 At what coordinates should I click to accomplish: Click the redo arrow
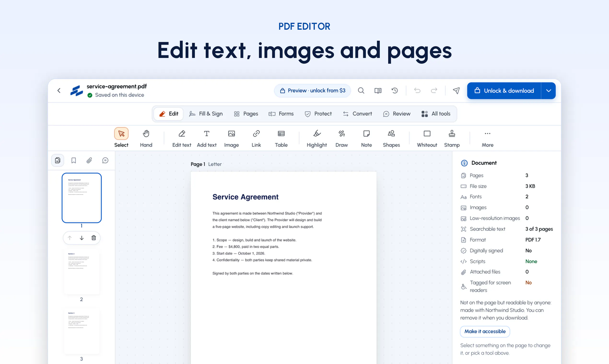[434, 91]
